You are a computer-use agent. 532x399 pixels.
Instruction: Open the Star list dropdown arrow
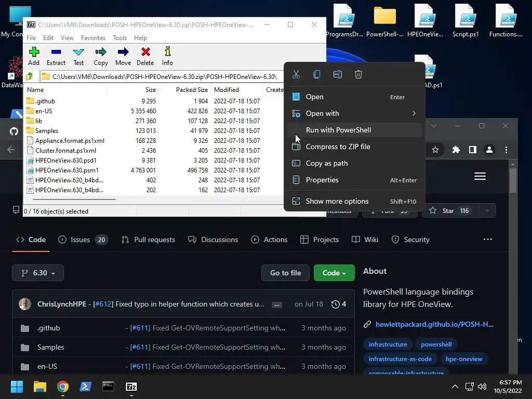point(487,211)
